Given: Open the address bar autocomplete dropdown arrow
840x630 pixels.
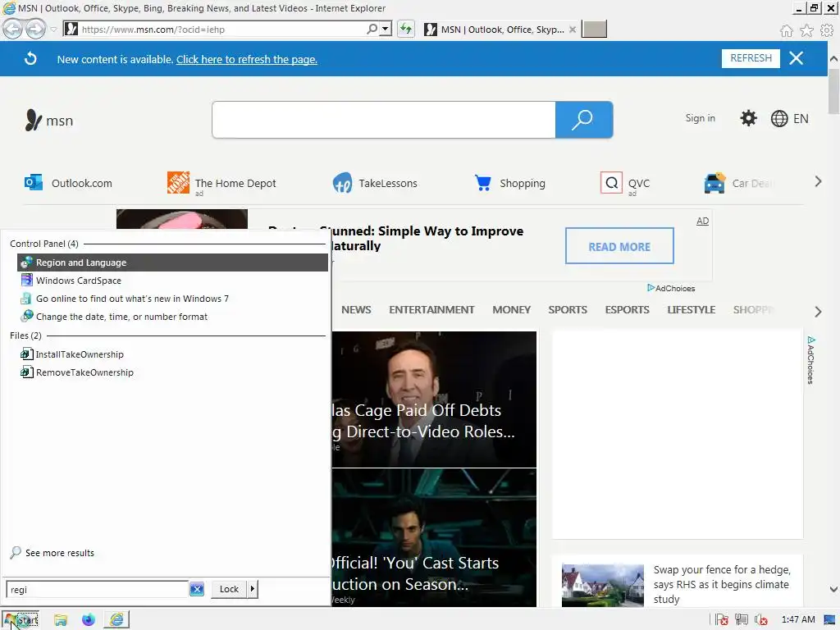Looking at the screenshot, I should pos(386,29).
